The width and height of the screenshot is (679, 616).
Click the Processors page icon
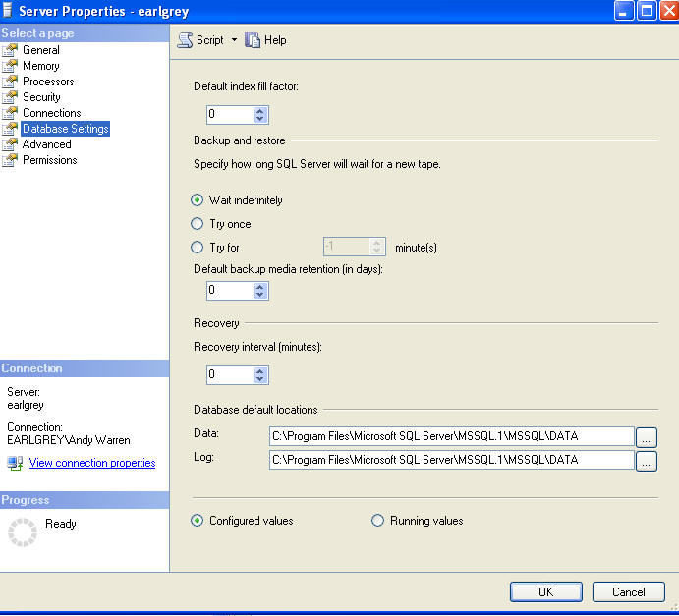tap(10, 82)
